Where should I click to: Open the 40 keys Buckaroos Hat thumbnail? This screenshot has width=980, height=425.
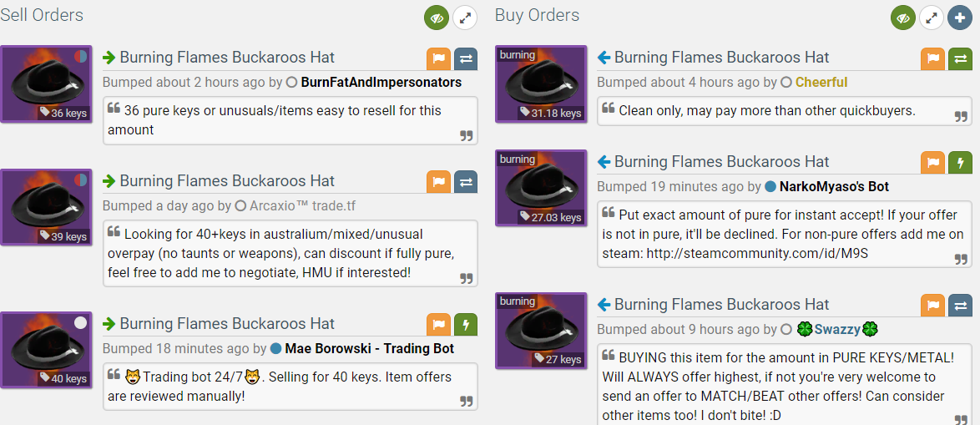pos(46,350)
